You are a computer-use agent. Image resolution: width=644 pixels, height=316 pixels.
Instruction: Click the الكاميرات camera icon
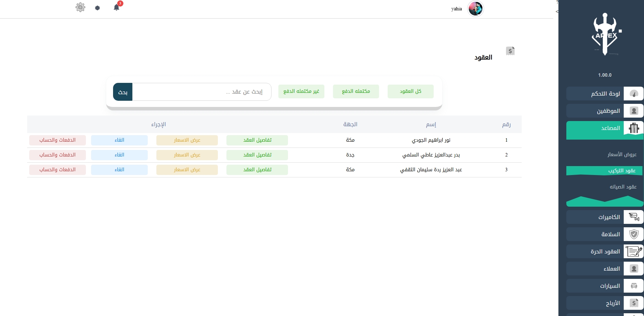click(633, 217)
